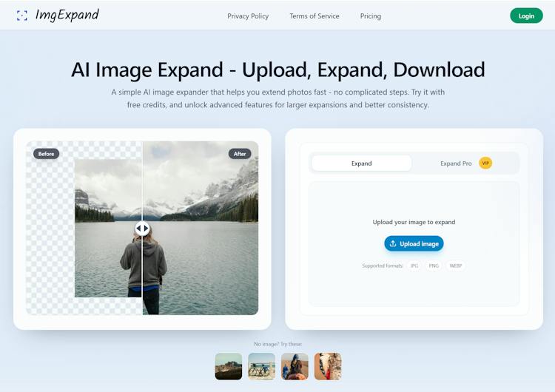Click the upload arrow icon in Upload image

coord(392,243)
